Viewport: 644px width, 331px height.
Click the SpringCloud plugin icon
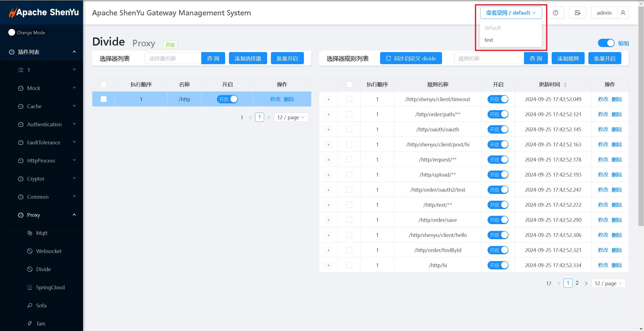coord(30,287)
